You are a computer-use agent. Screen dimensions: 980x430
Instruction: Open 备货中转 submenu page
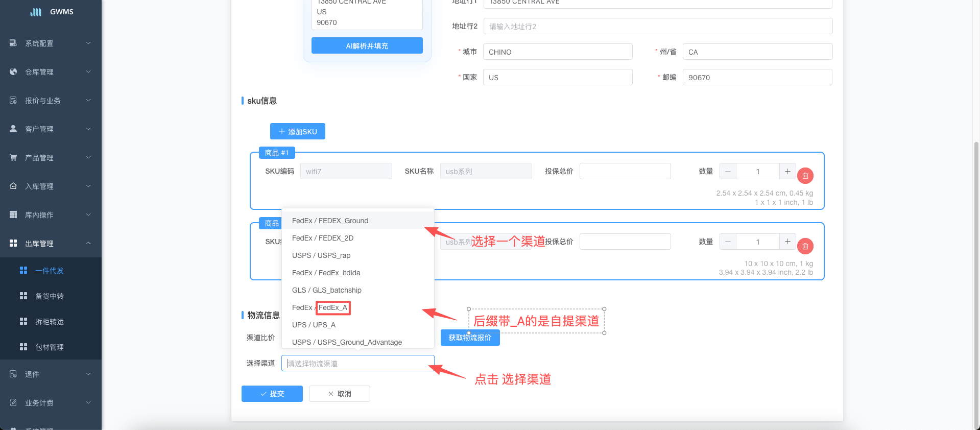[51, 296]
